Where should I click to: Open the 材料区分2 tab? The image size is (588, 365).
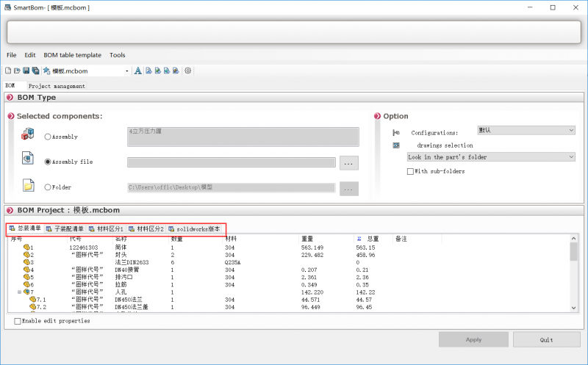pyautogui.click(x=146, y=228)
